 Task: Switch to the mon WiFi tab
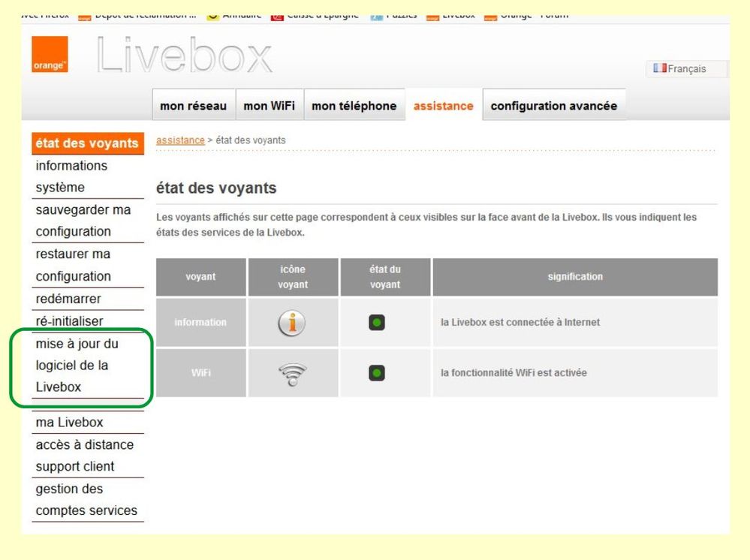[270, 105]
